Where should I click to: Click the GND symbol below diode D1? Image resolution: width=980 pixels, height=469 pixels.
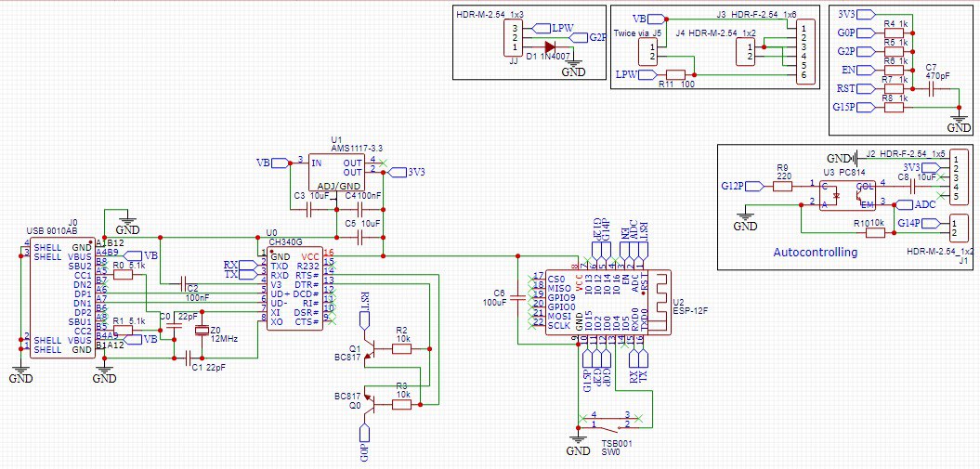click(574, 66)
